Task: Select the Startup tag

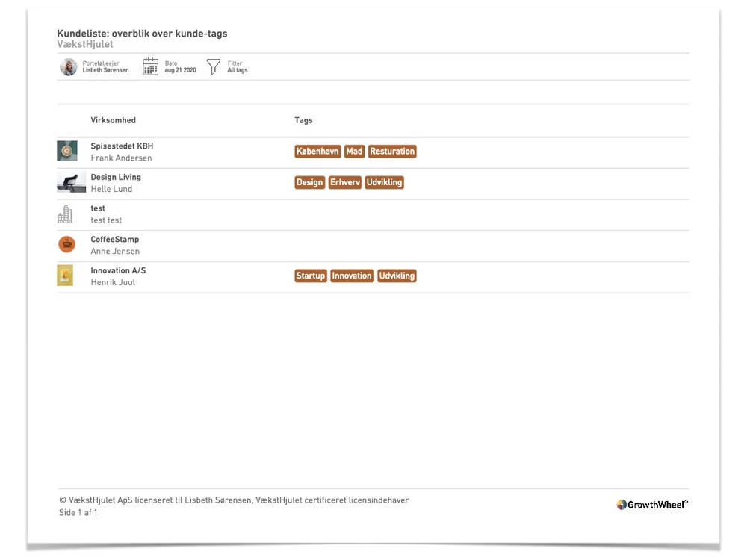Action: [311, 276]
